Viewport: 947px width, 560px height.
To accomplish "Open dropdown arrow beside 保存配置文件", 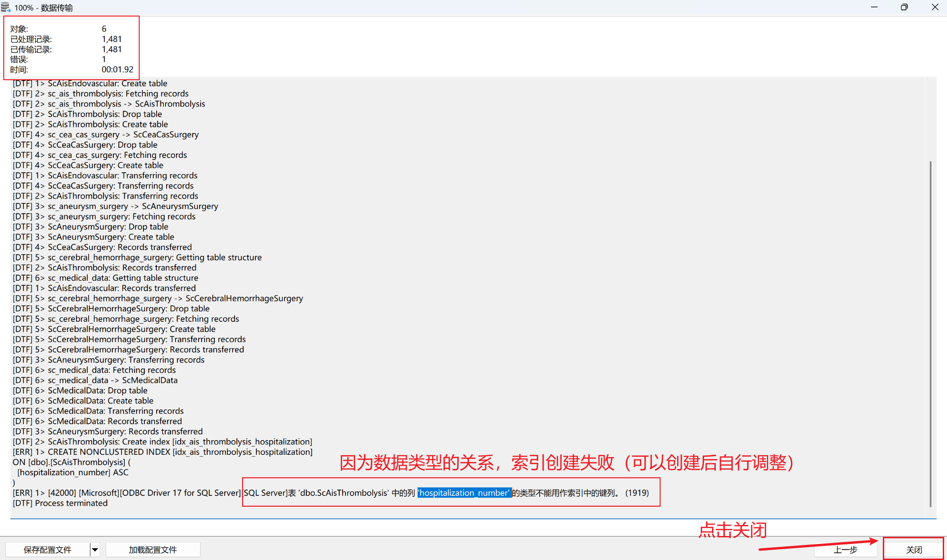I will tap(95, 550).
